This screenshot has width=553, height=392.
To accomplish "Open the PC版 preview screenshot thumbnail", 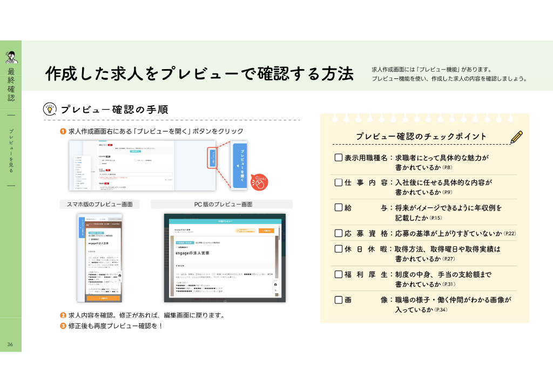I will (225, 258).
